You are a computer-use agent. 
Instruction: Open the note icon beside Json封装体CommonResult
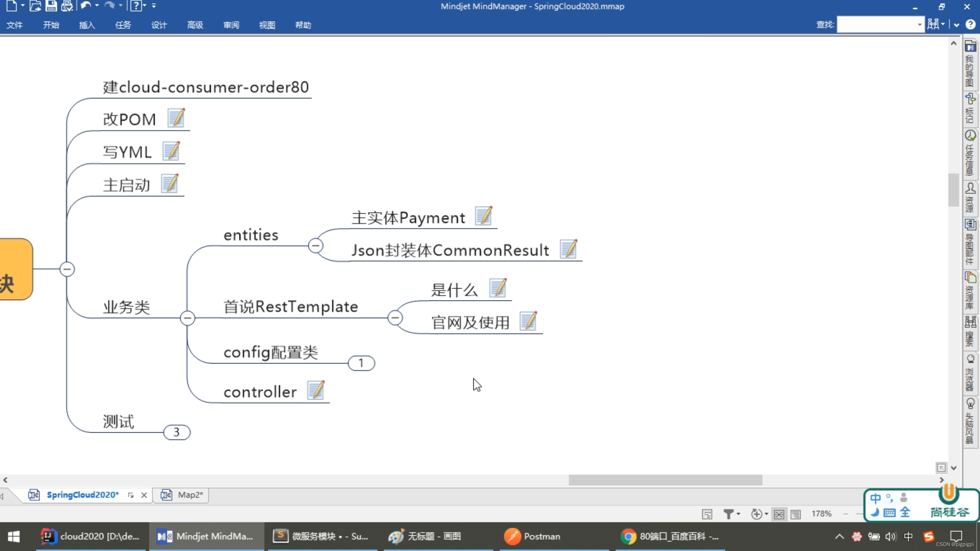tap(569, 249)
